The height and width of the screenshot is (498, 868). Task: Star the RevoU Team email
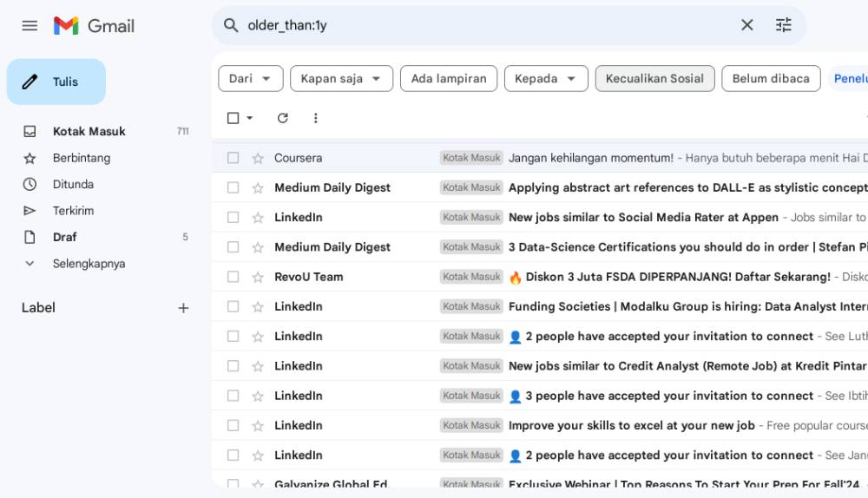(258, 278)
